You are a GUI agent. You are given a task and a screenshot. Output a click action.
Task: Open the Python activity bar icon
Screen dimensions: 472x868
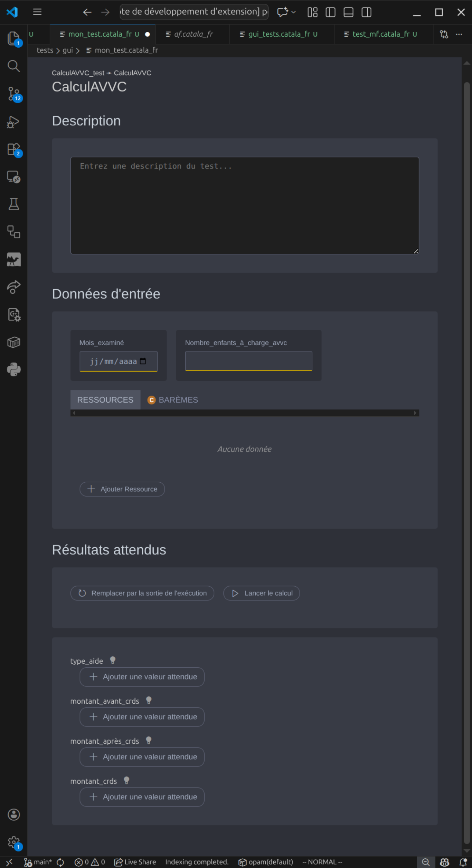pyautogui.click(x=13, y=369)
